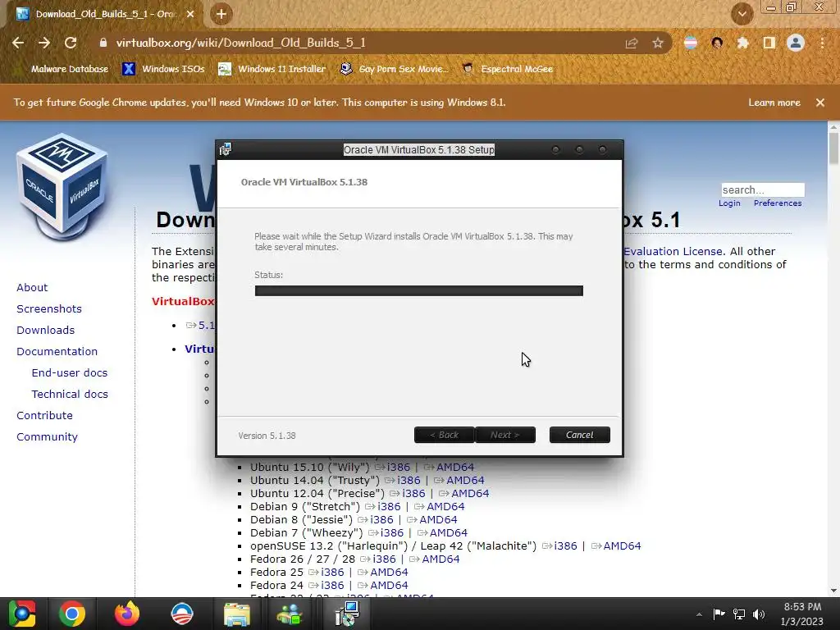Download Fedora 26/27/28 AMD64

(441, 559)
